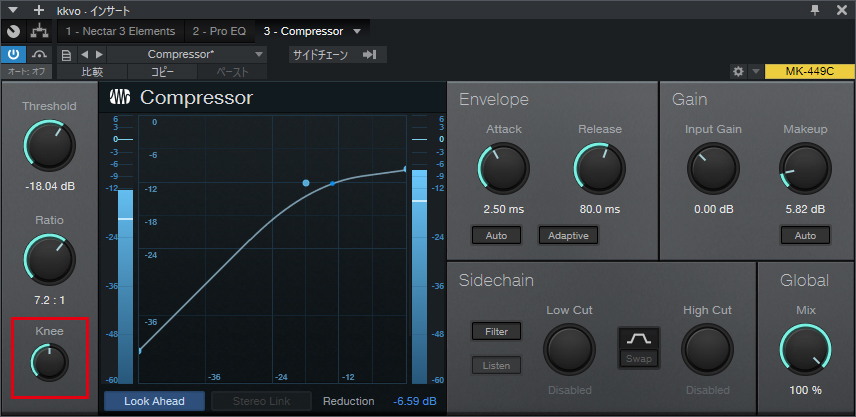
Task: Click the -6.59 dB reduction readout
Action: 415,401
